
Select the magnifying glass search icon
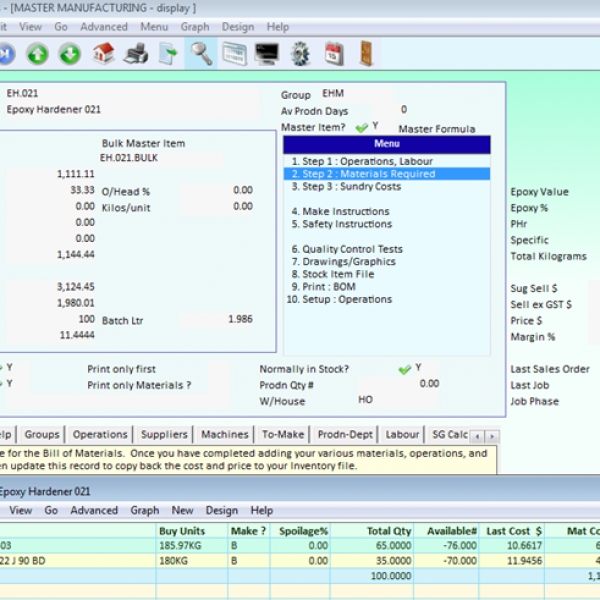click(x=201, y=54)
